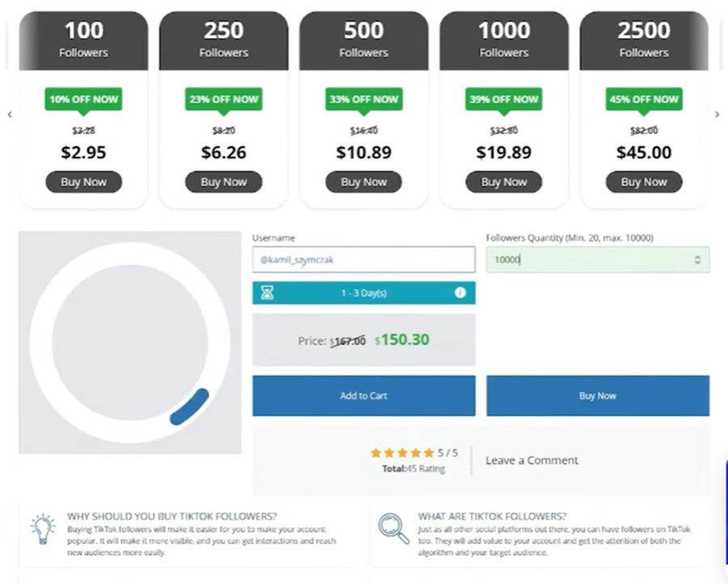Image resolution: width=728 pixels, height=584 pixels.
Task: Open the Leave a Comment link
Action: tap(531, 460)
